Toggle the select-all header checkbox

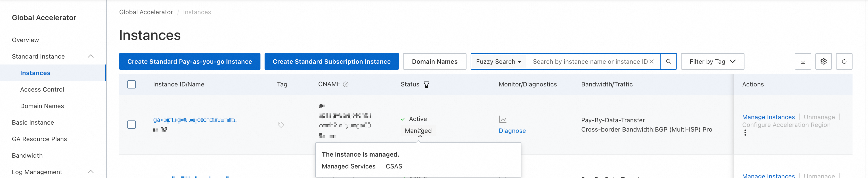132,84
